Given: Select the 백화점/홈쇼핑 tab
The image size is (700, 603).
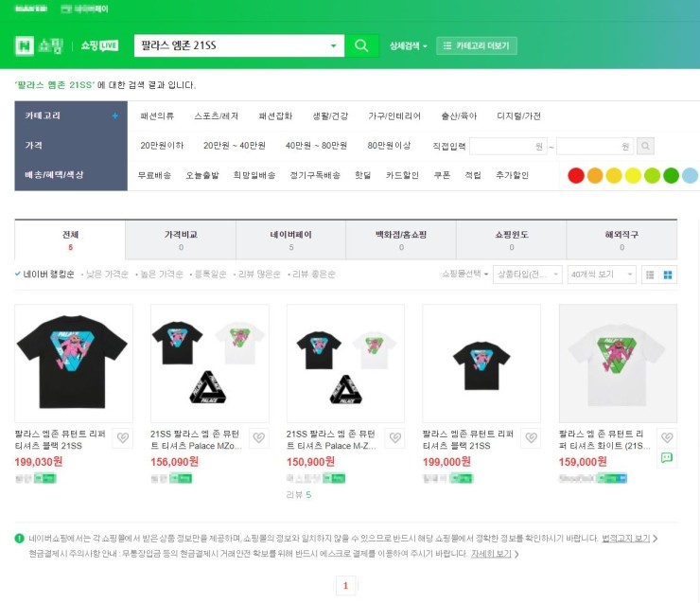Looking at the screenshot, I should click(x=401, y=240).
